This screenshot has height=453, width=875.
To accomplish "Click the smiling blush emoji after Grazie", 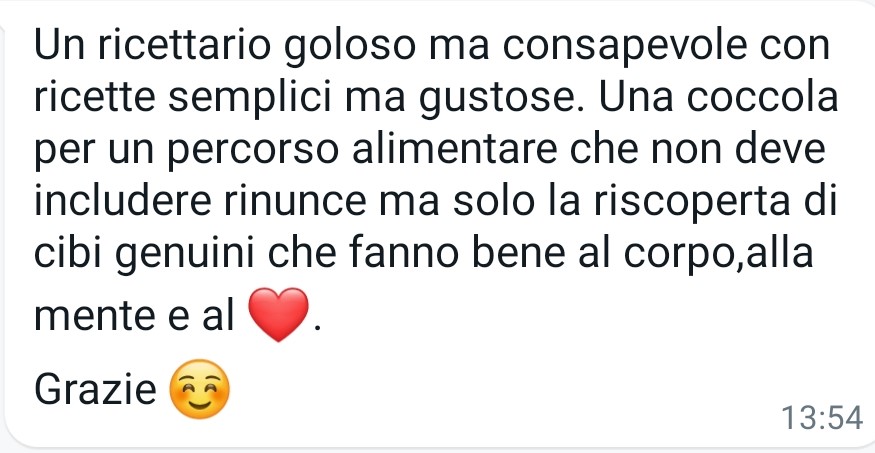I will (x=200, y=389).
